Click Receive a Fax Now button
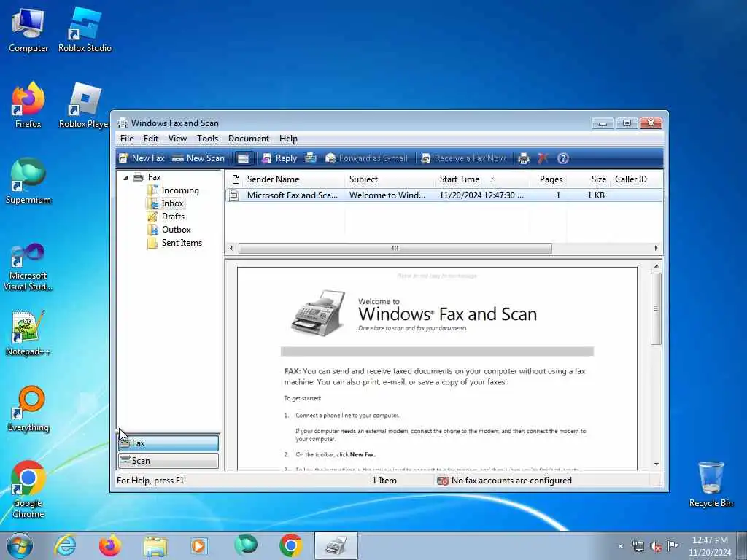Screen dimensions: 747x560 [463, 158]
